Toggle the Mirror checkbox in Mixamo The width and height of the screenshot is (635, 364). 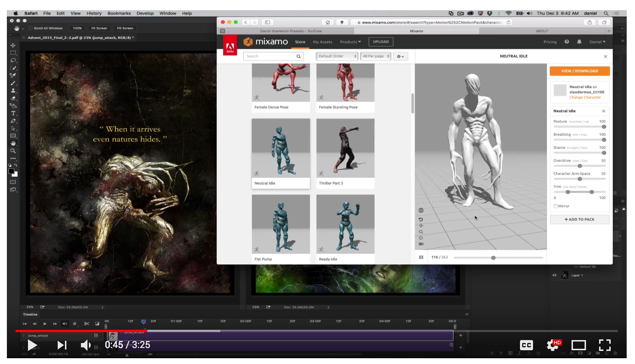(x=556, y=206)
